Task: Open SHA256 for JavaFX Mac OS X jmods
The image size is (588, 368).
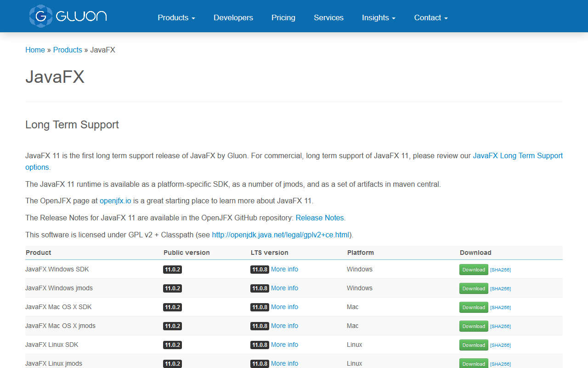Action: 500,326
